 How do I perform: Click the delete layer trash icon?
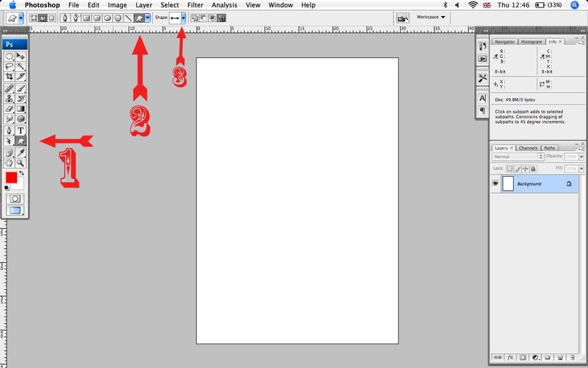pyautogui.click(x=572, y=357)
